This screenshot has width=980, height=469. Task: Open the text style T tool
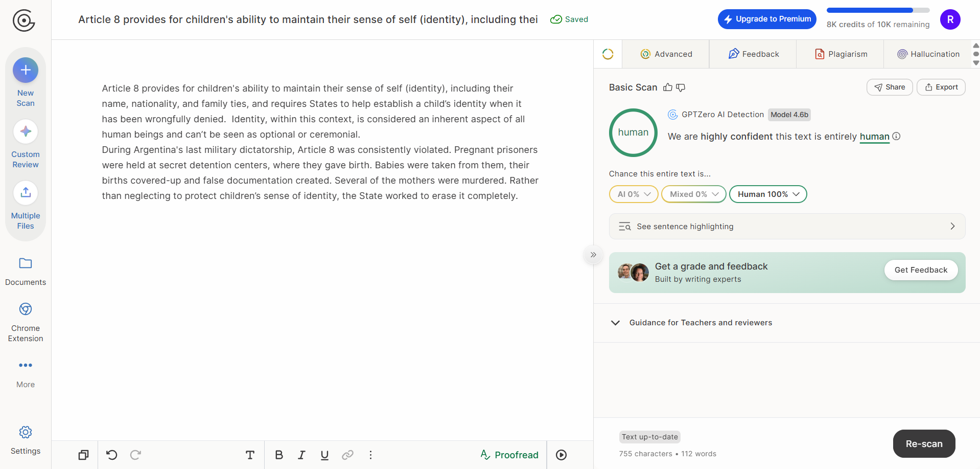pos(250,455)
